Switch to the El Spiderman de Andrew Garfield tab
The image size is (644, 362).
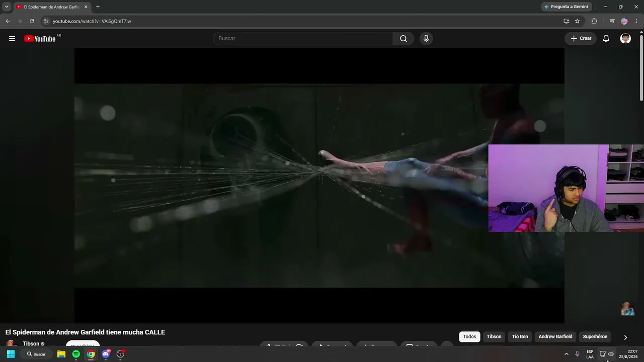coord(52,7)
